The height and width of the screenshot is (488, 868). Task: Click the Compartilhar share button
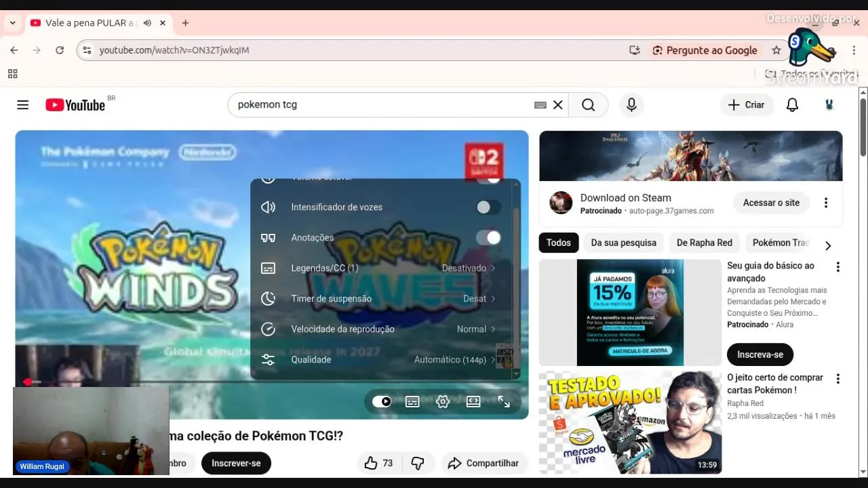485,463
